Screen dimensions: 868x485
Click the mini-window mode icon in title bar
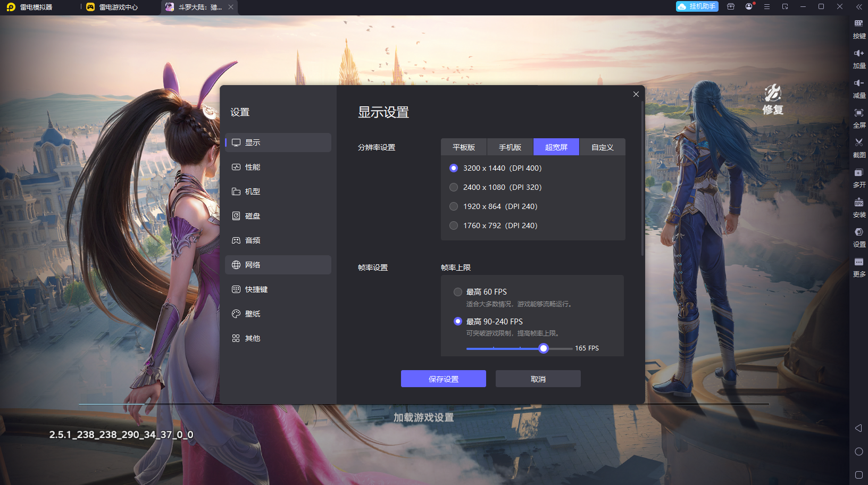coord(785,6)
